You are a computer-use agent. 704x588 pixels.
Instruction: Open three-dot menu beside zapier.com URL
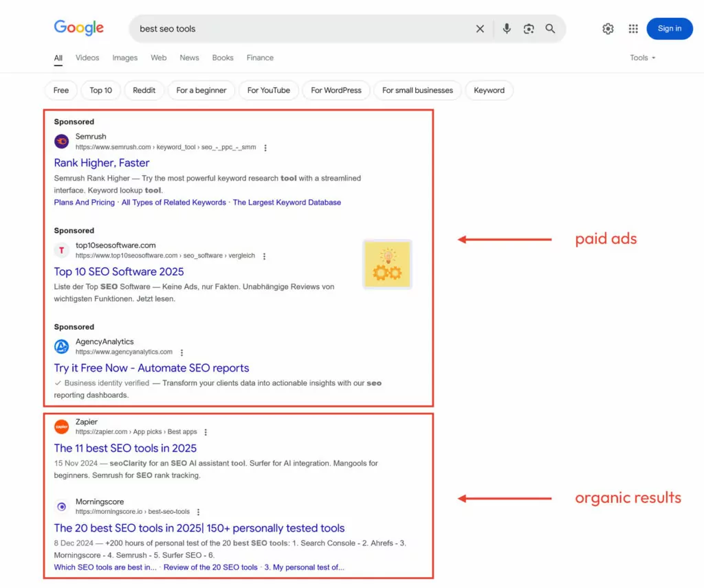click(x=206, y=432)
